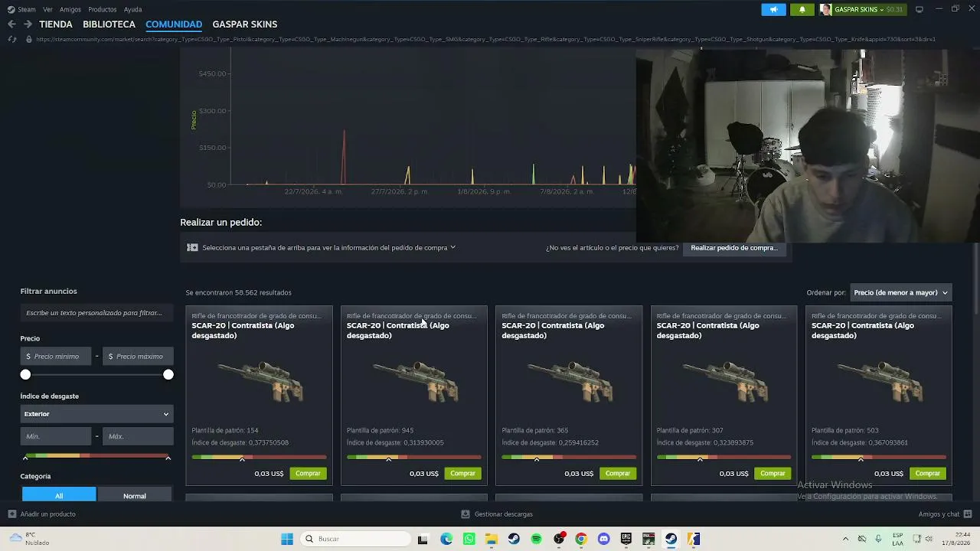Open the GASPAR SKINS profile tab
The width and height of the screenshot is (980, 551).
245,24
